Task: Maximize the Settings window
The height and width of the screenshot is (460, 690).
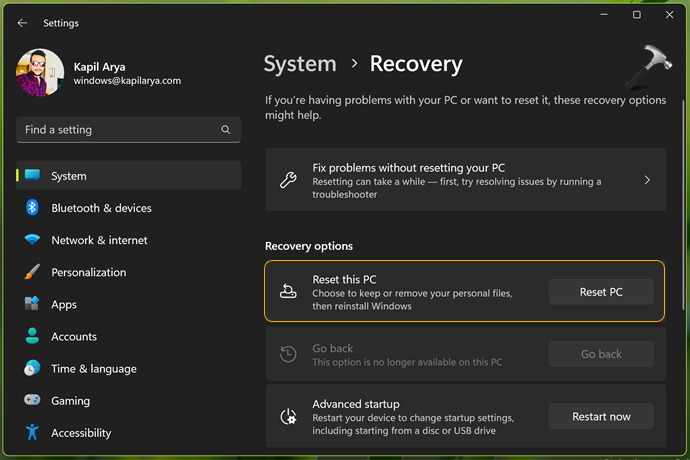Action: point(636,15)
